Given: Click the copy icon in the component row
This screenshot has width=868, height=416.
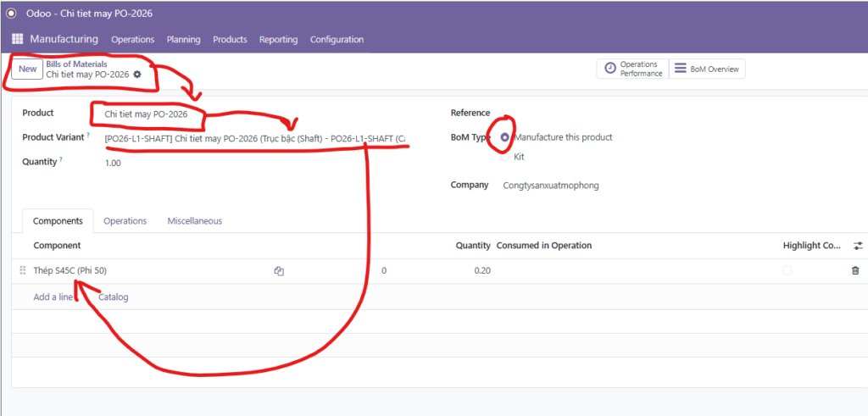Looking at the screenshot, I should [x=278, y=271].
